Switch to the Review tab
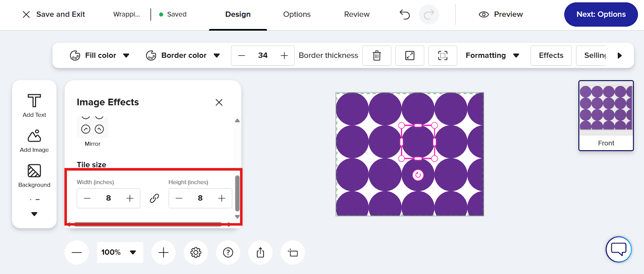 coord(357,15)
